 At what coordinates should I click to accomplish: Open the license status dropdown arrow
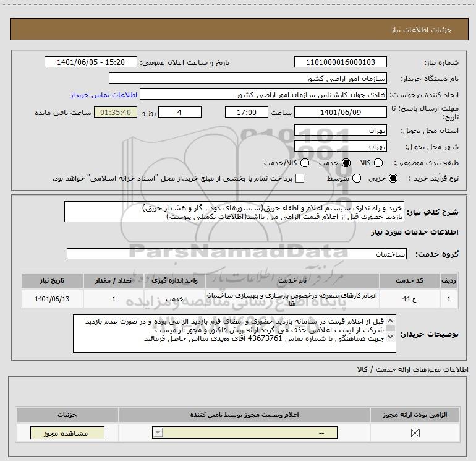(x=158, y=433)
